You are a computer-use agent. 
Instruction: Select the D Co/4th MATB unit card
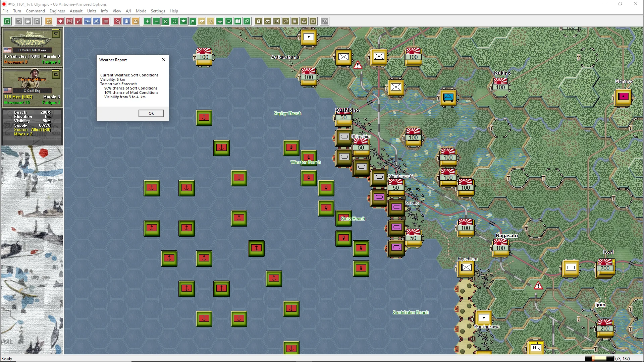coord(32,47)
